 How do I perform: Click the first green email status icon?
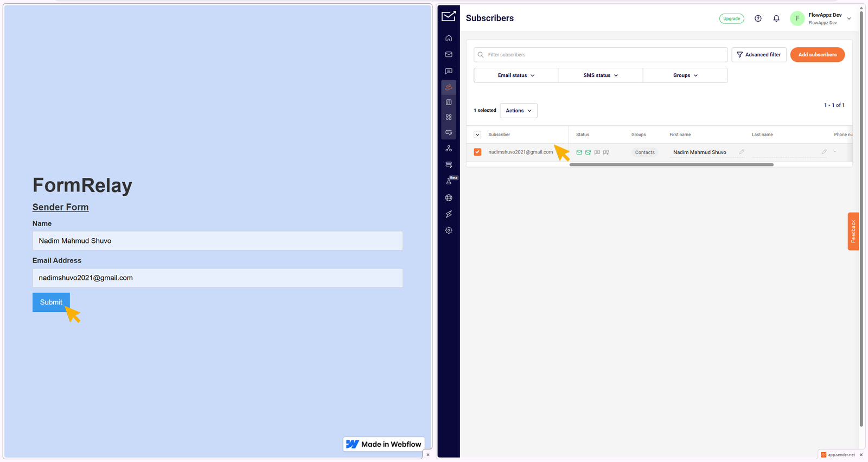click(579, 152)
